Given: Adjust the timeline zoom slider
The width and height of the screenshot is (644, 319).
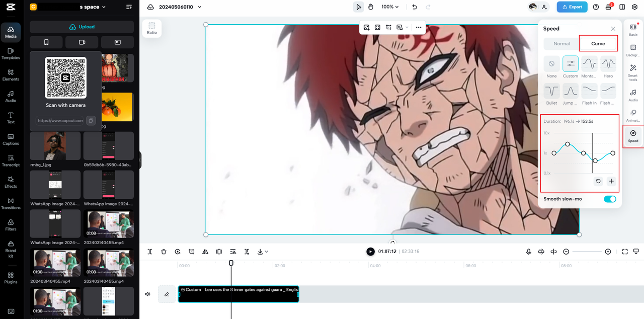Looking at the screenshot, I should click(x=587, y=252).
